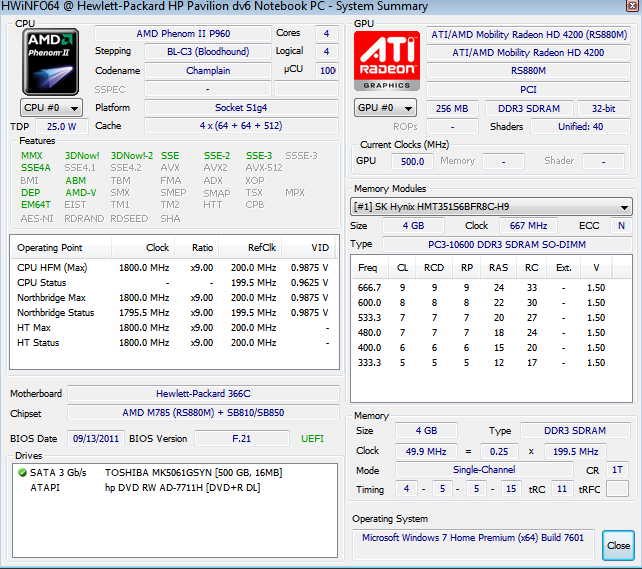The height and width of the screenshot is (569, 642).
Task: Select the CPU HFM (Max) row
Action: pyautogui.click(x=173, y=268)
